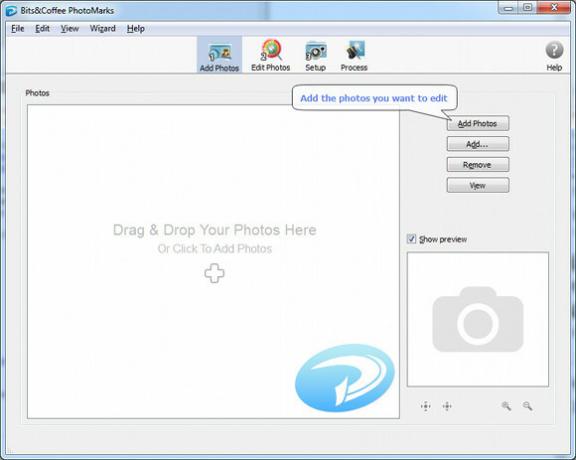Select the Add Photos toolbar step icon
576x460 pixels.
pyautogui.click(x=219, y=55)
